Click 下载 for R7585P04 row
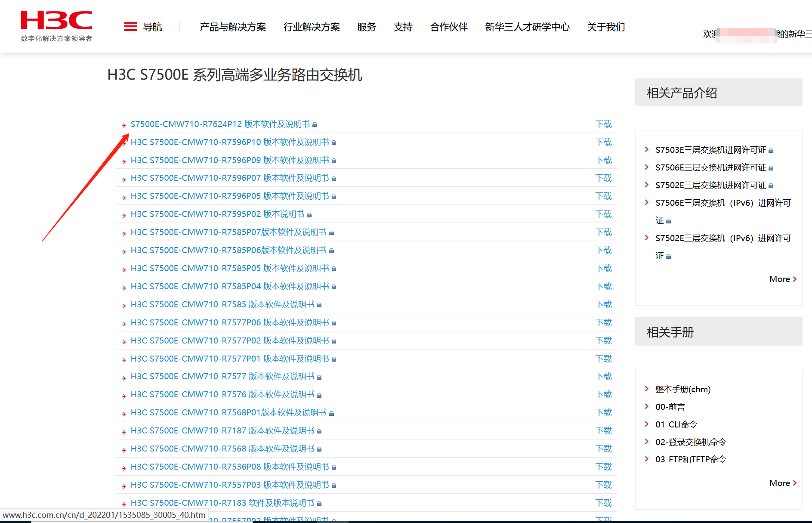Screen dimensions: 812x523 pyautogui.click(x=604, y=287)
